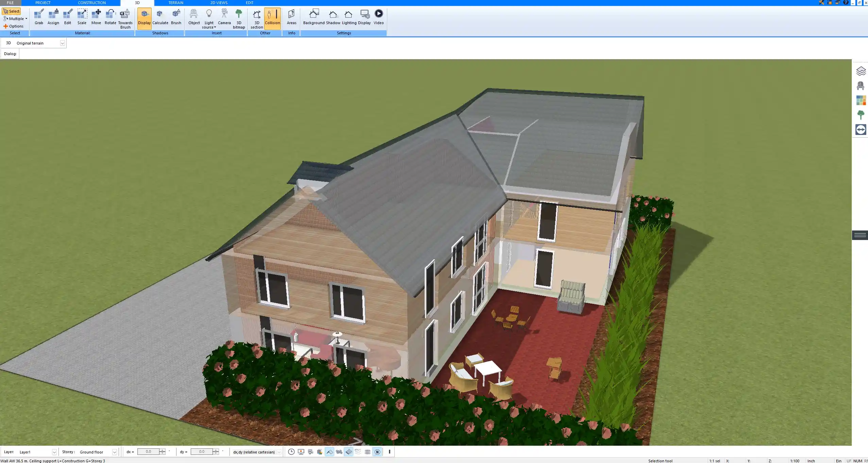Click the Assign material icon
The image size is (868, 463).
(x=53, y=17)
